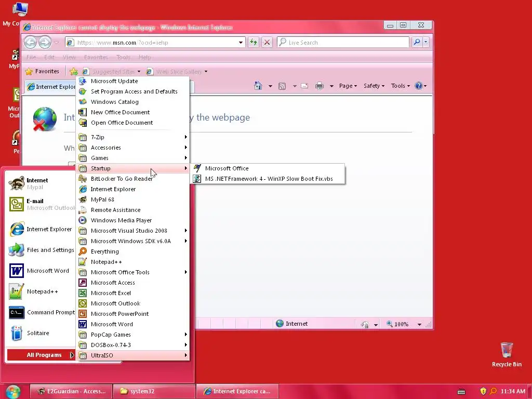The image size is (532, 399).
Task: Switch to Internet Explorer taskbar button
Action: point(237,392)
